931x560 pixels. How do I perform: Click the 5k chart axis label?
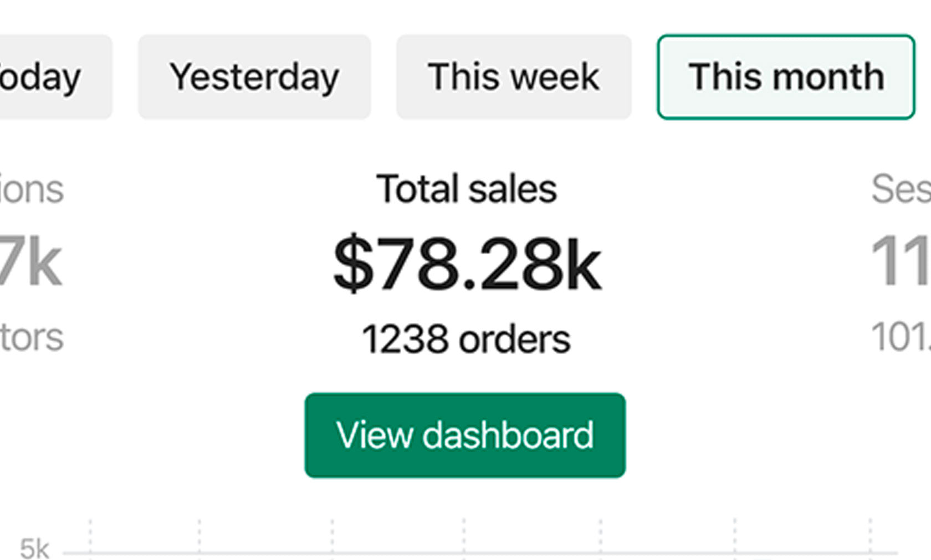click(x=34, y=548)
